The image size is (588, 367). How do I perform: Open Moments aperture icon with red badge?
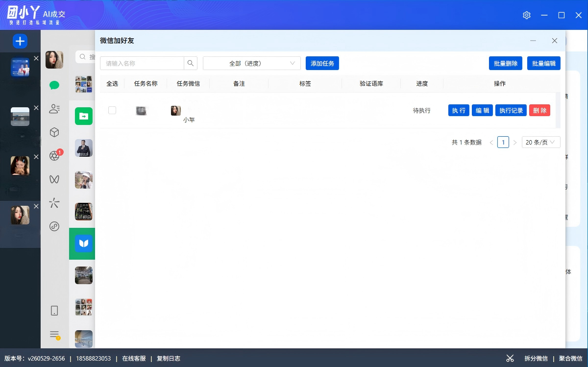click(x=54, y=156)
